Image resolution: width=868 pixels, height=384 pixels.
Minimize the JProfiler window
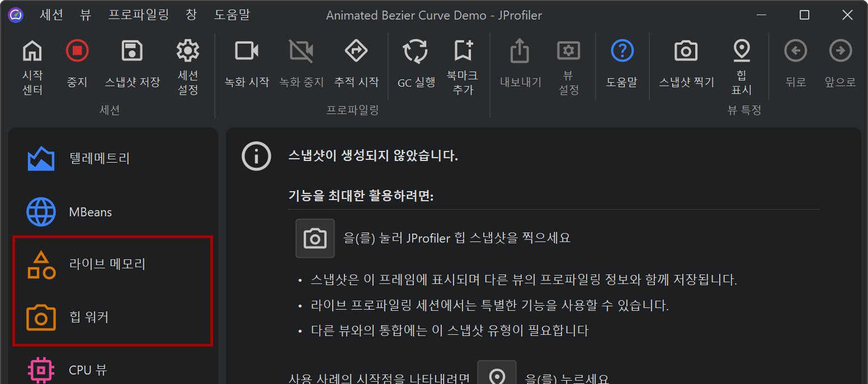(761, 15)
